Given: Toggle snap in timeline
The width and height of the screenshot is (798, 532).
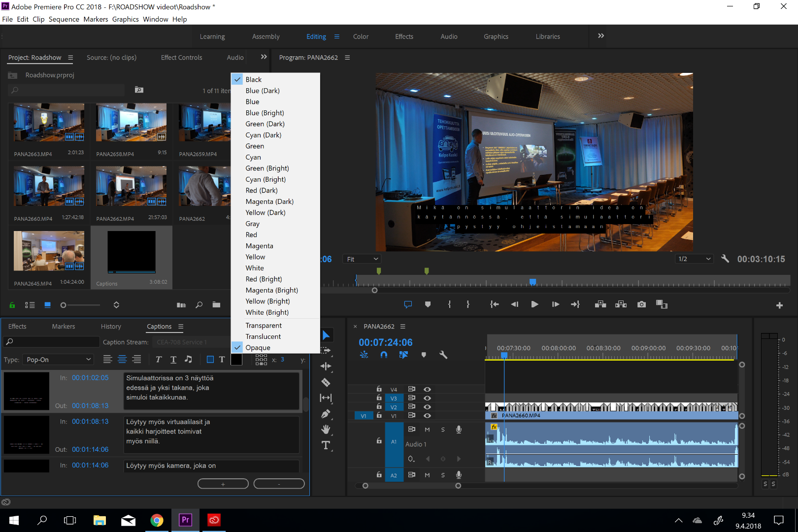Looking at the screenshot, I should click(384, 355).
